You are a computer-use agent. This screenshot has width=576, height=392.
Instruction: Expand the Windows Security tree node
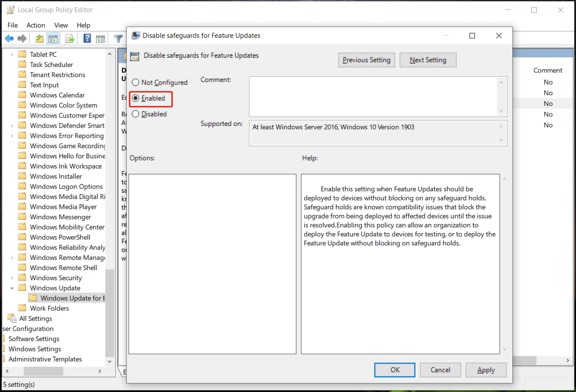[12, 278]
